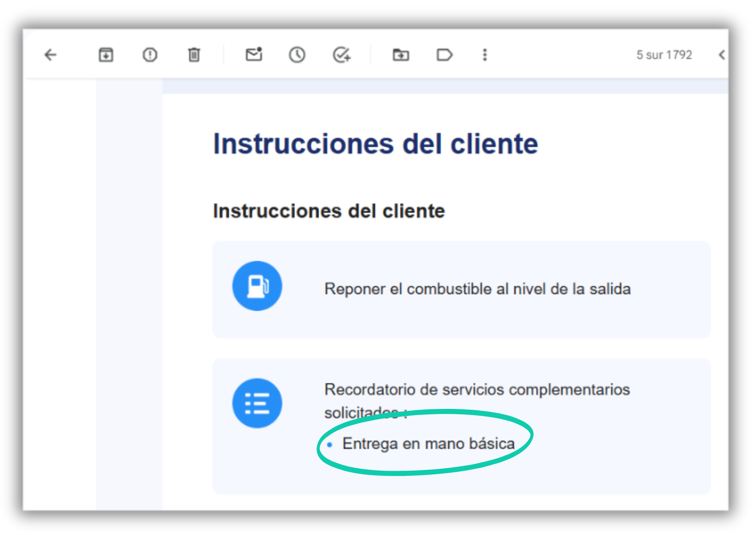756x535 pixels.
Task: Open the three-dot more options menu
Action: tap(485, 55)
